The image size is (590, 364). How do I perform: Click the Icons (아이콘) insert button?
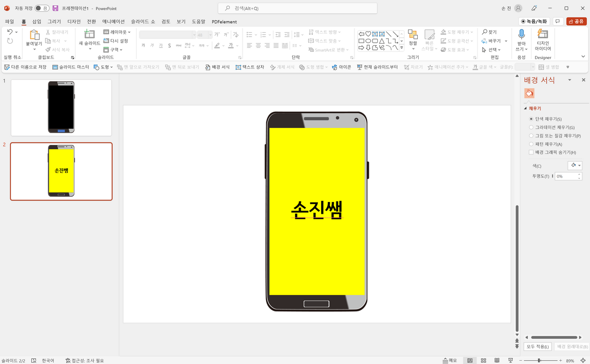click(x=342, y=67)
